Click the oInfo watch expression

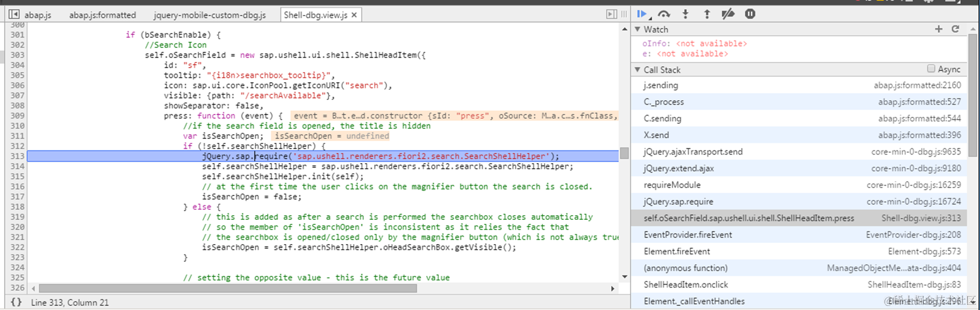pos(694,43)
